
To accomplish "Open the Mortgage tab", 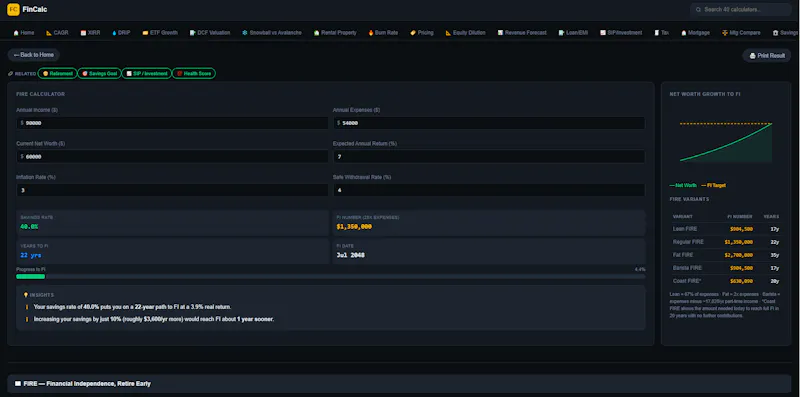I will (x=695, y=33).
